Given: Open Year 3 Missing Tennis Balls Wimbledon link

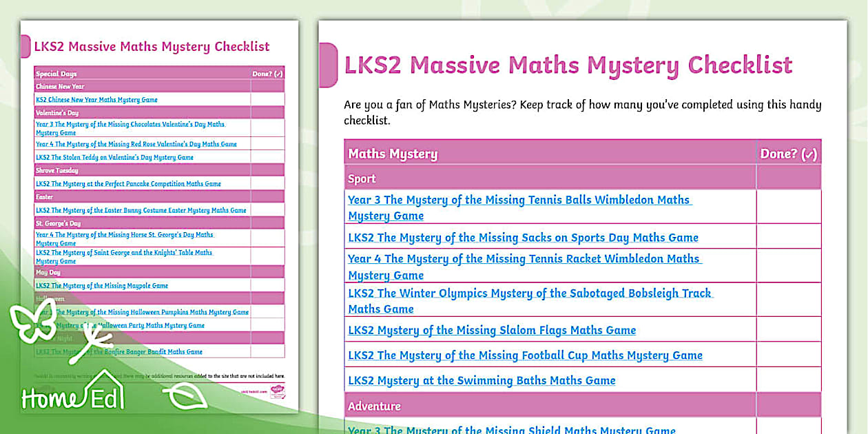Looking at the screenshot, I should point(519,207).
